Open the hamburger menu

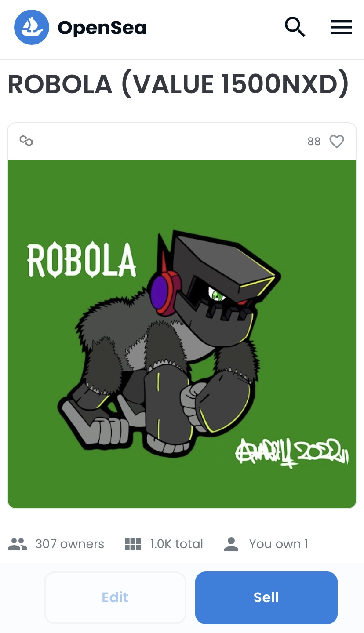341,27
